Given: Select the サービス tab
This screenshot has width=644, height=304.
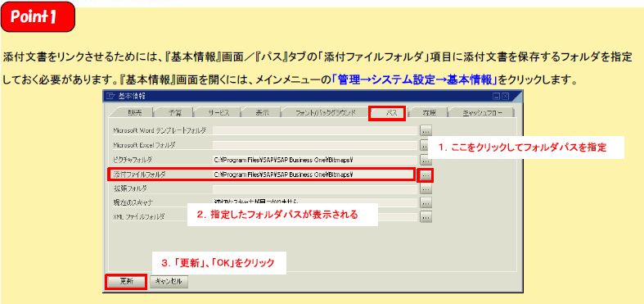Looking at the screenshot, I should pos(218,113).
